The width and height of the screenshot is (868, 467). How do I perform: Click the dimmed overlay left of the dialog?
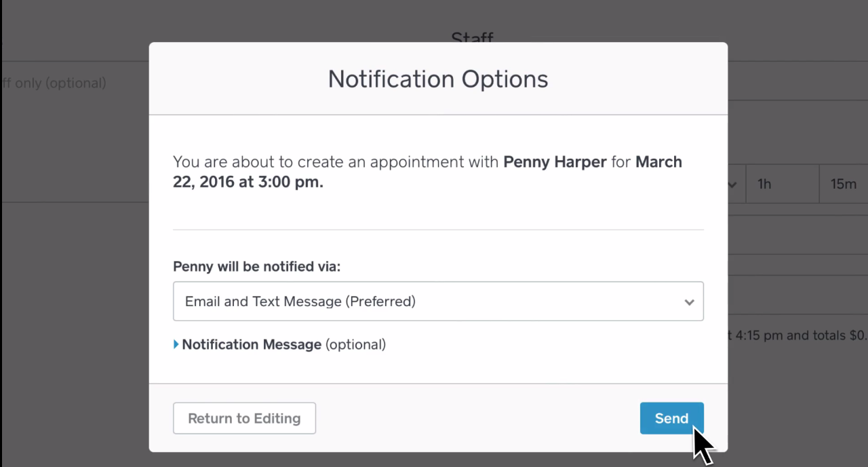(75, 272)
